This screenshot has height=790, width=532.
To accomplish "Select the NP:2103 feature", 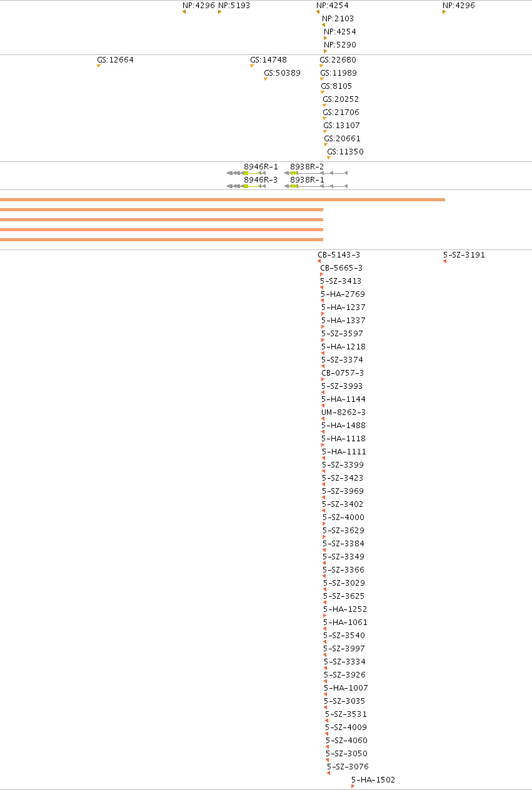I will (338, 19).
